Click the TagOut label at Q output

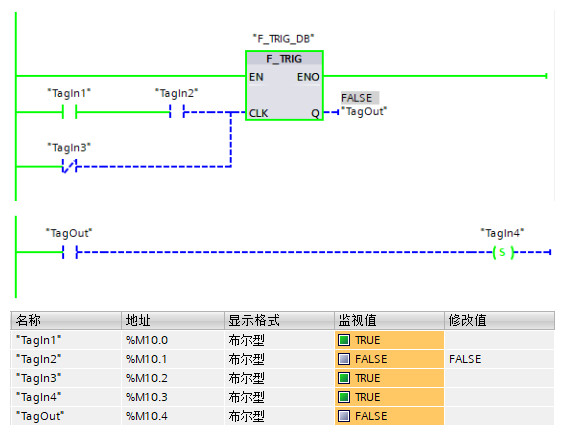[x=364, y=111]
